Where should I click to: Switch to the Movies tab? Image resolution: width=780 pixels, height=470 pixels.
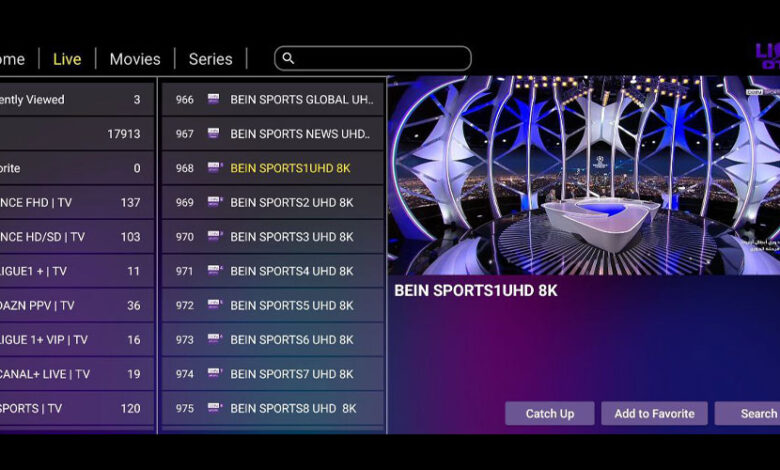coord(135,59)
